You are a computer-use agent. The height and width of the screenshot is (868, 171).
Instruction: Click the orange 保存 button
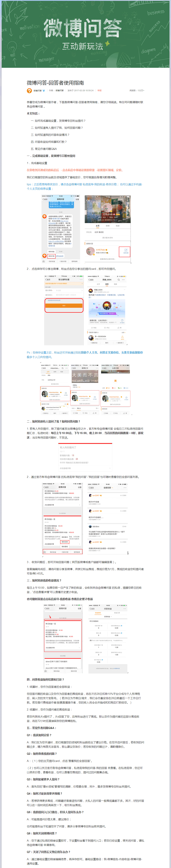coord(64,306)
